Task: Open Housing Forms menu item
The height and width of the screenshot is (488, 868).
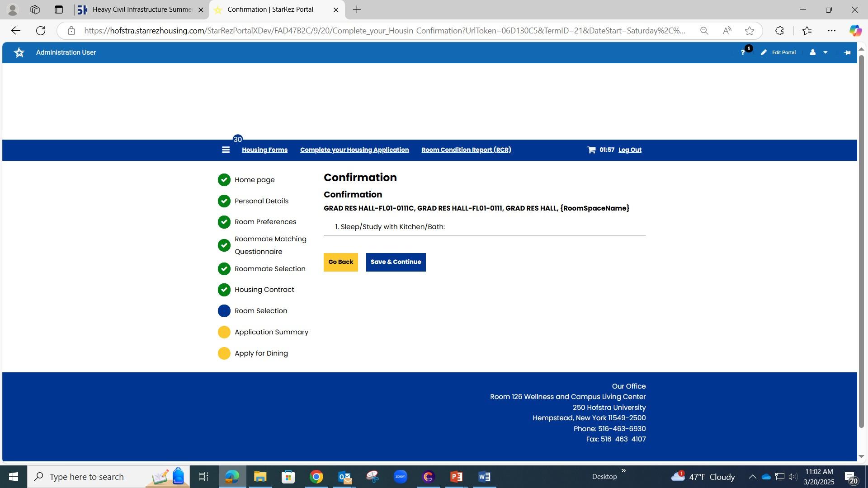Action: pyautogui.click(x=264, y=150)
